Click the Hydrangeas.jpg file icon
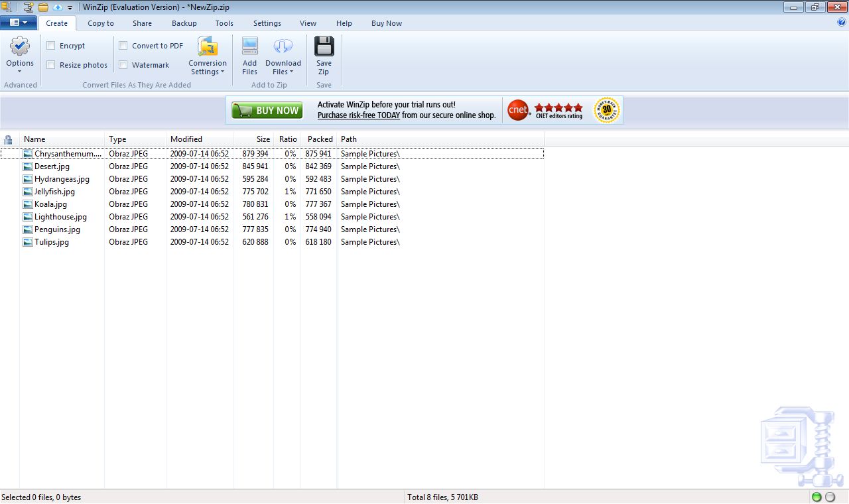 (x=28, y=179)
